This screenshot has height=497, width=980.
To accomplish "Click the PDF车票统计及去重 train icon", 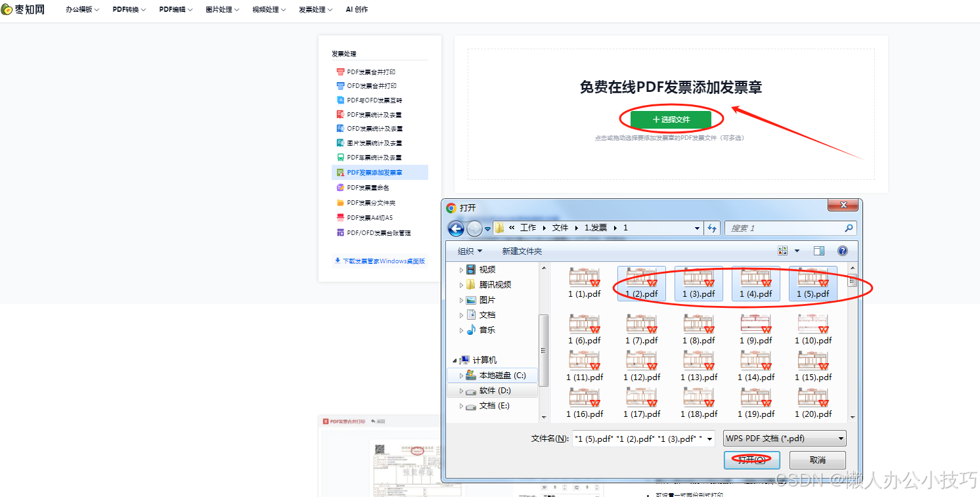I will (340, 158).
